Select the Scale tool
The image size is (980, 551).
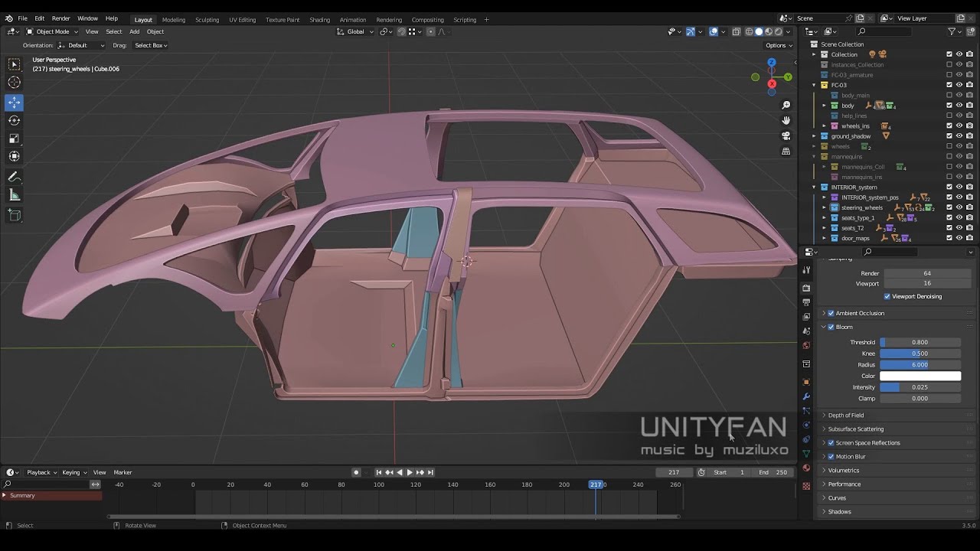[x=14, y=139]
